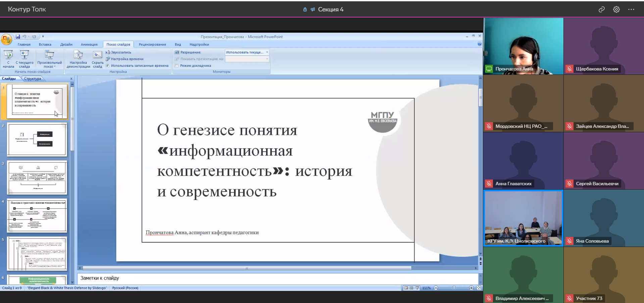Open Quick Access Toolbar customize arrow

pyautogui.click(x=43, y=37)
